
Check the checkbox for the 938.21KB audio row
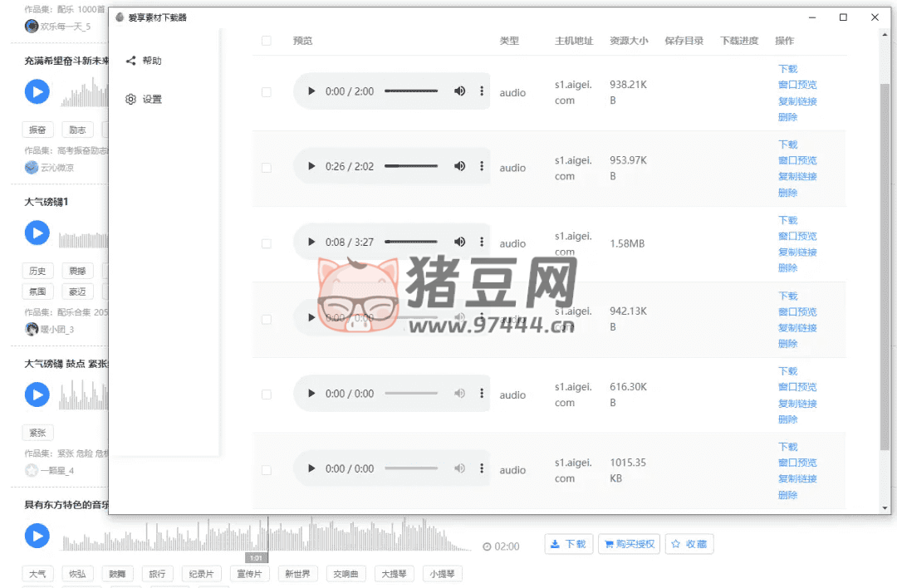pyautogui.click(x=266, y=92)
